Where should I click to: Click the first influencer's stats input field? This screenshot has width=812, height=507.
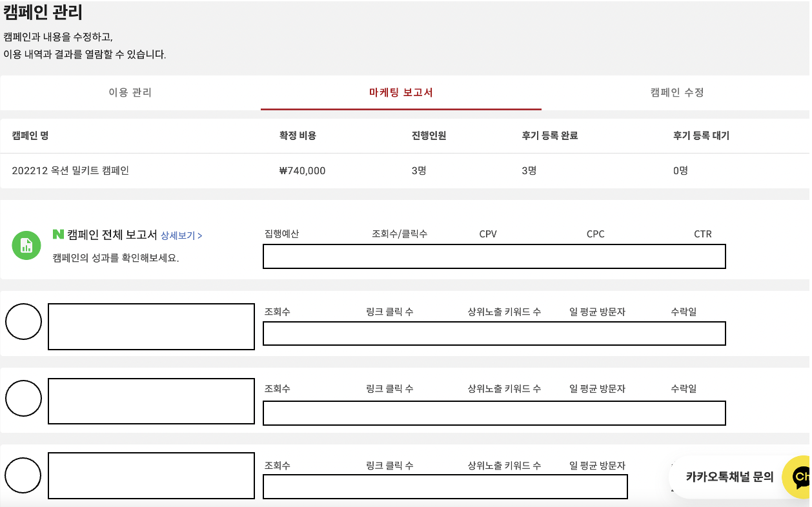click(x=494, y=333)
